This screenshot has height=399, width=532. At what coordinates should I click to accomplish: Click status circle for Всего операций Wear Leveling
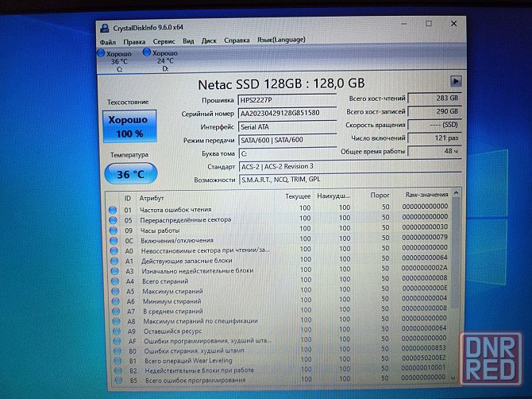click(x=118, y=361)
